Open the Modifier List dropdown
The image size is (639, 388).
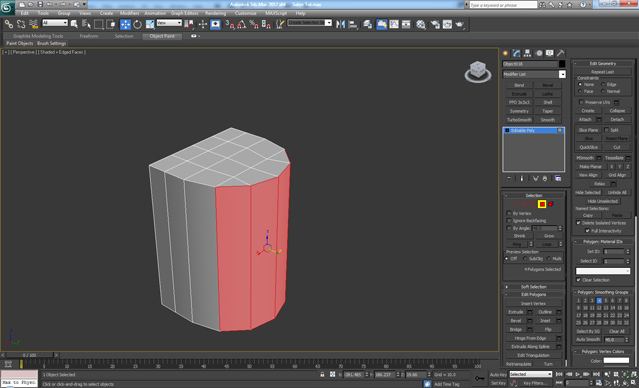562,74
